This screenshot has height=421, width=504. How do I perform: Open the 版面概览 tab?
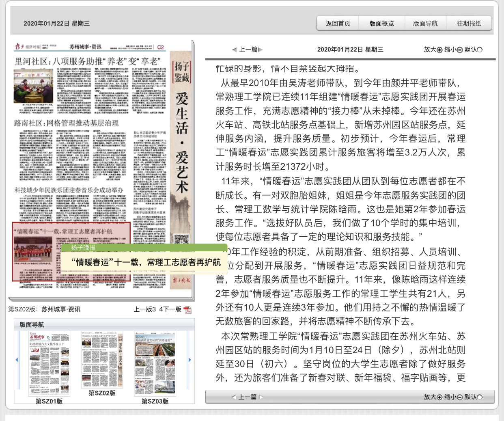[x=381, y=24]
